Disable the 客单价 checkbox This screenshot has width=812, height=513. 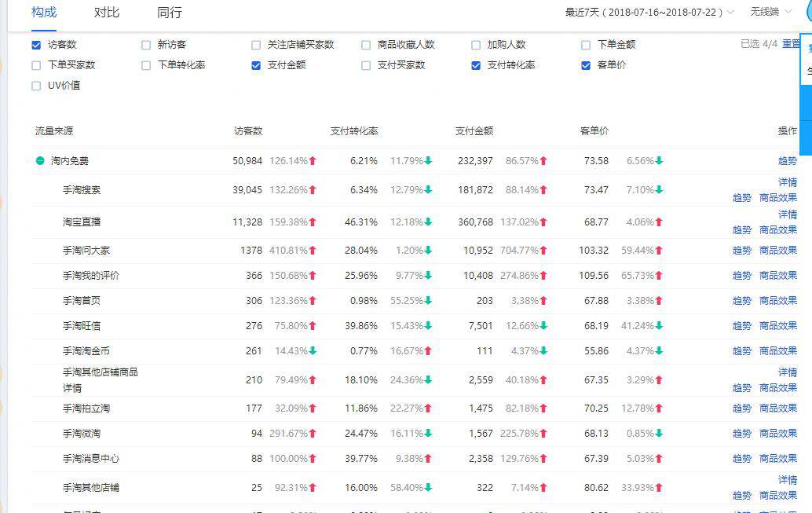click(x=586, y=66)
